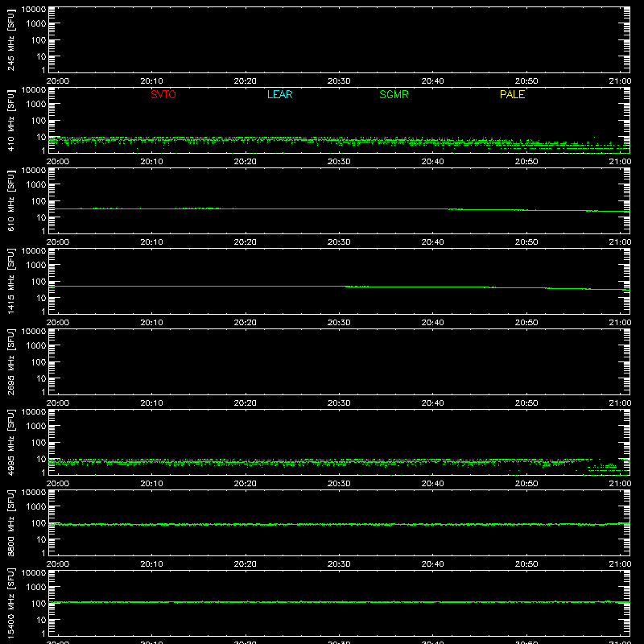
Task: Click the 20:50 tick label under the 1415 MHz plot
Action: [x=526, y=323]
